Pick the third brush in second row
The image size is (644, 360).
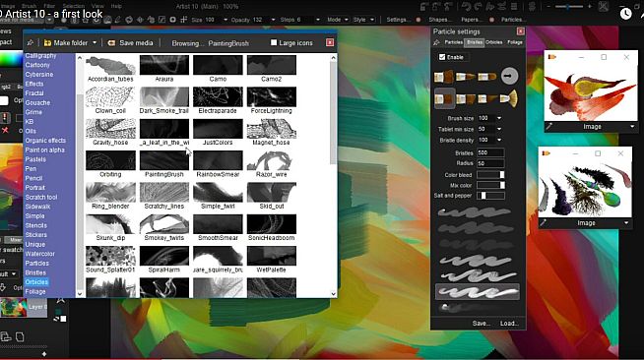pos(487,98)
